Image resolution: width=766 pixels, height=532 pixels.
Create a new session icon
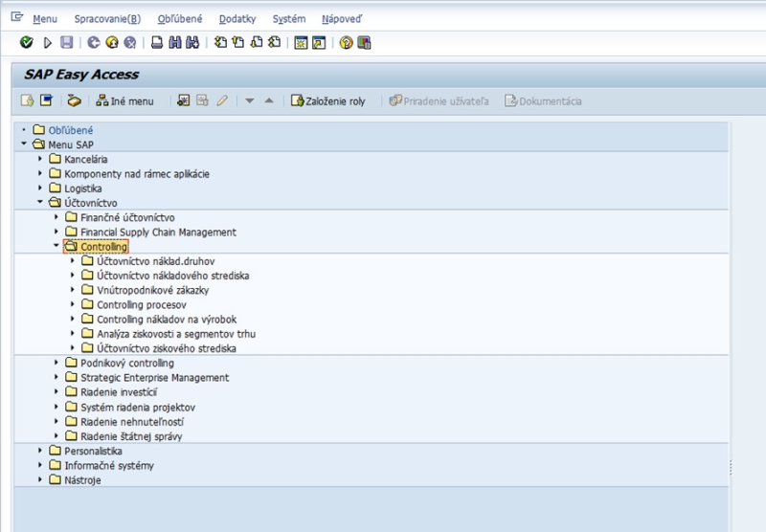click(301, 43)
